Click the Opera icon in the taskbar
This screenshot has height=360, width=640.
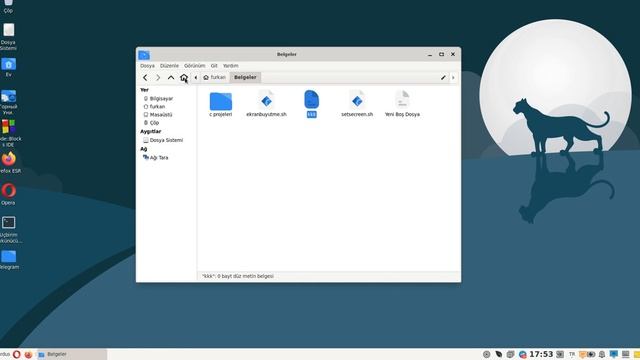(x=17, y=354)
